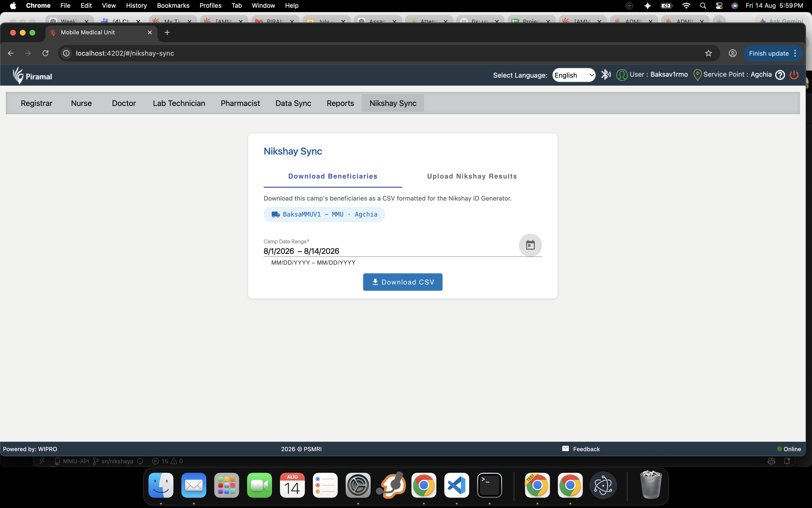812x508 pixels.
Task: Open the Registrar module
Action: point(36,103)
